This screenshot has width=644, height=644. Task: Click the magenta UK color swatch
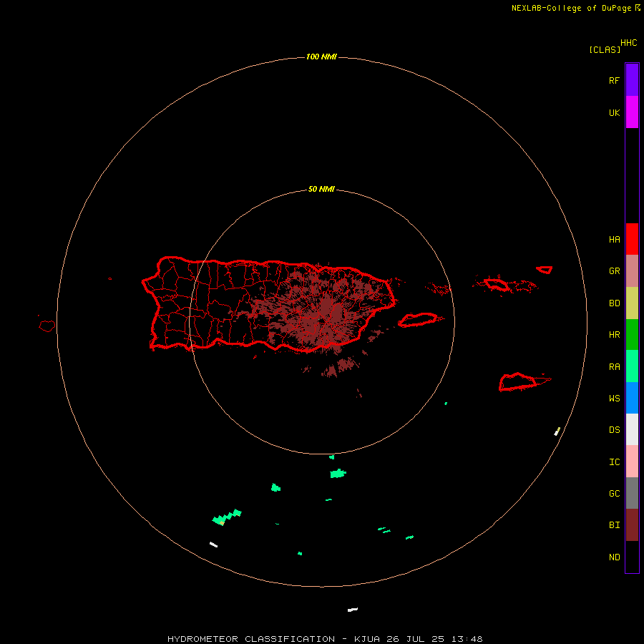[632, 112]
